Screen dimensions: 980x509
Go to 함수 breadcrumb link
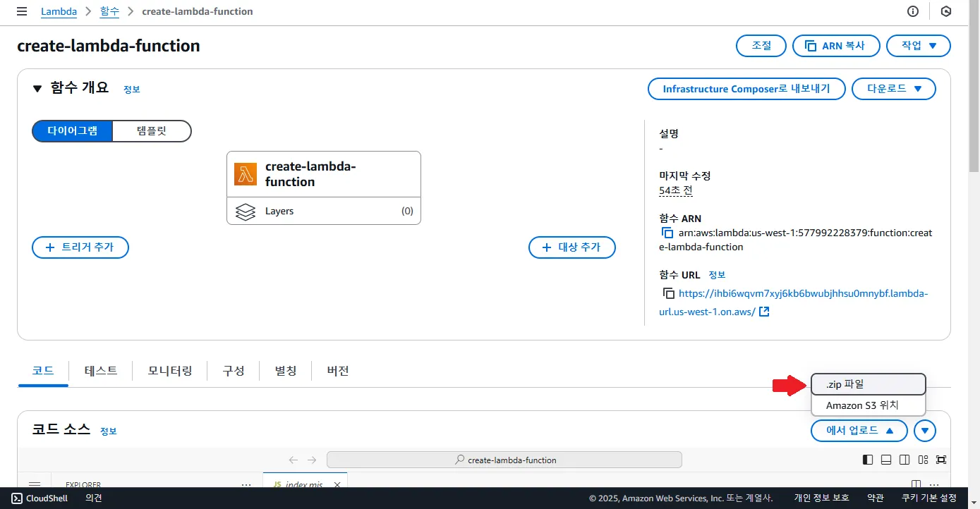(x=109, y=11)
